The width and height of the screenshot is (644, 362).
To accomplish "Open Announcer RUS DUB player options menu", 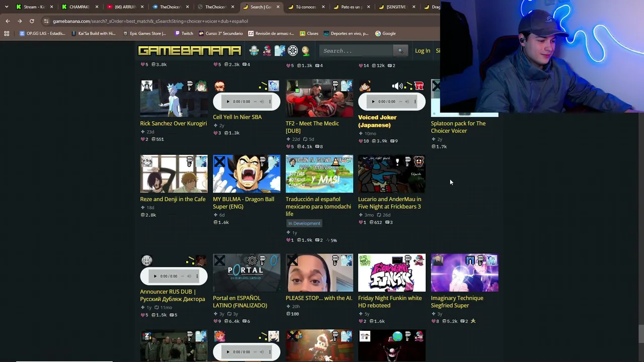I will pyautogui.click(x=197, y=276).
